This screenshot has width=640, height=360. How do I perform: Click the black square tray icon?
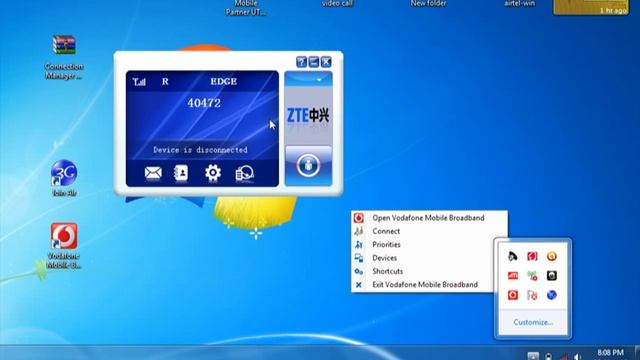coord(551,276)
